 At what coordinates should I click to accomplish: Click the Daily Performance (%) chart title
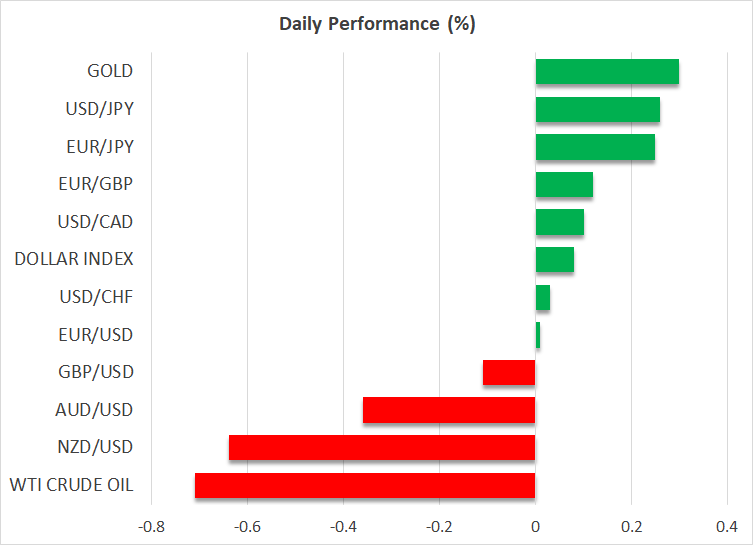[x=376, y=24]
